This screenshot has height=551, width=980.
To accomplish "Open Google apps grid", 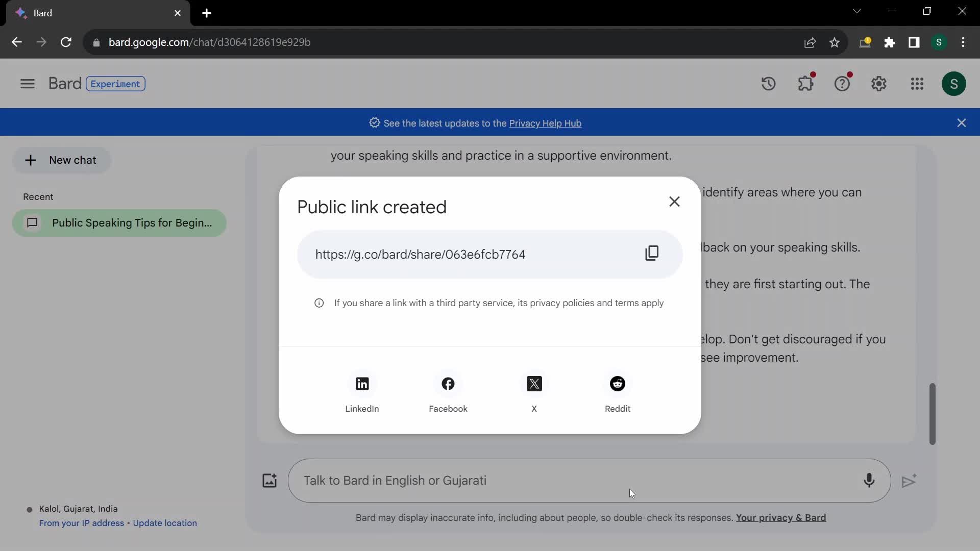I will click(x=917, y=84).
